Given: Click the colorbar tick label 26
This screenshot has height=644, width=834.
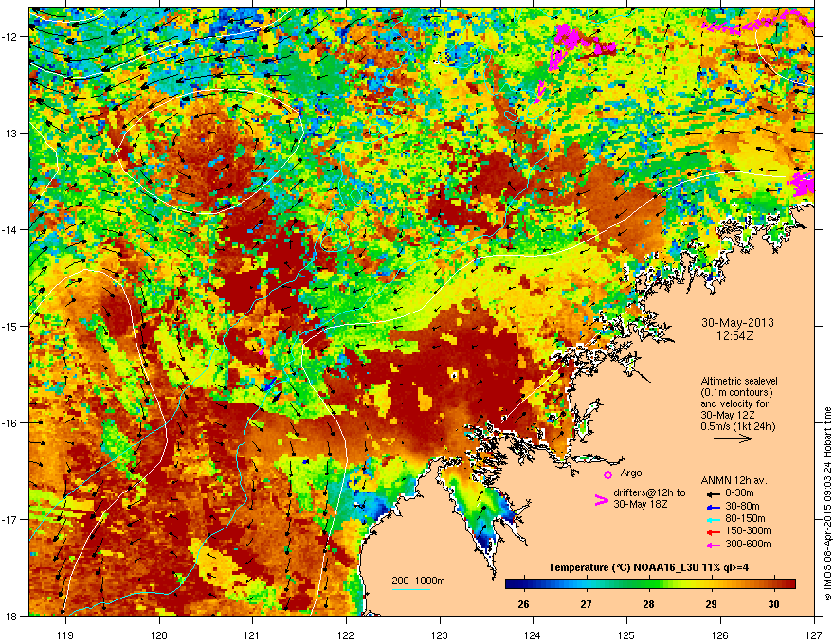Looking at the screenshot, I should coord(523,604).
